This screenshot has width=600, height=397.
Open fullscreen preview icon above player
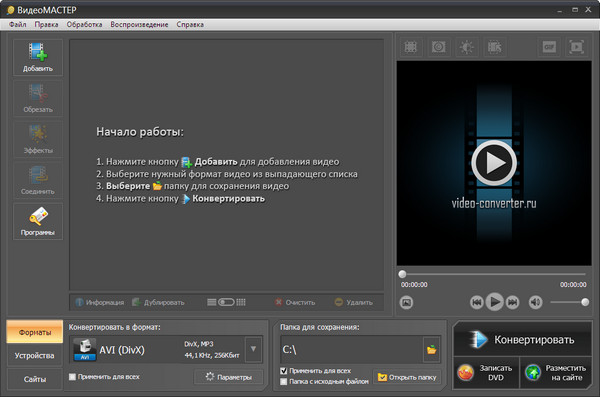[576, 47]
